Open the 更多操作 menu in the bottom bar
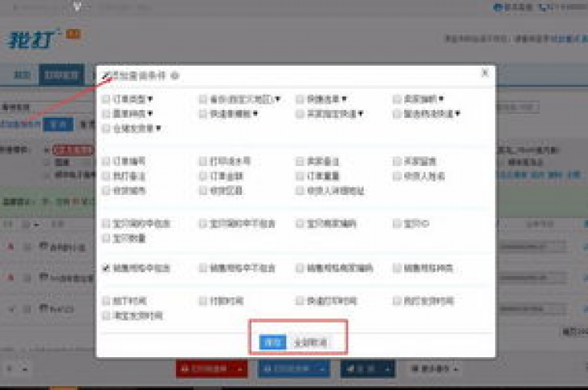The image size is (588, 390). pyautogui.click(x=434, y=369)
